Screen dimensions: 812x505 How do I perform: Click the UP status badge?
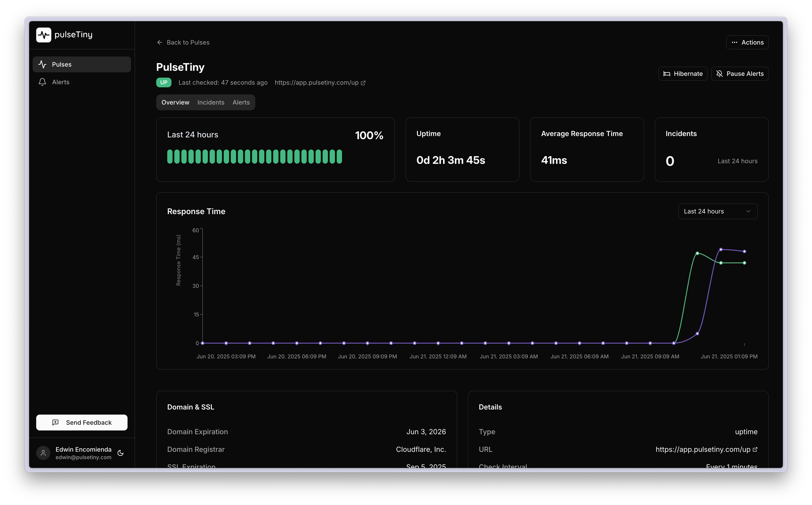click(x=164, y=82)
